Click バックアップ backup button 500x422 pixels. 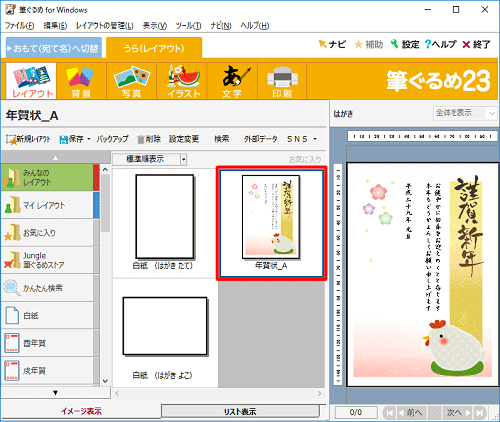[112, 139]
